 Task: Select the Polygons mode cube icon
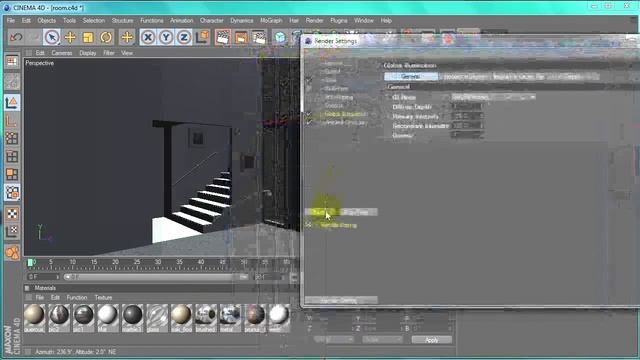[x=12, y=174]
